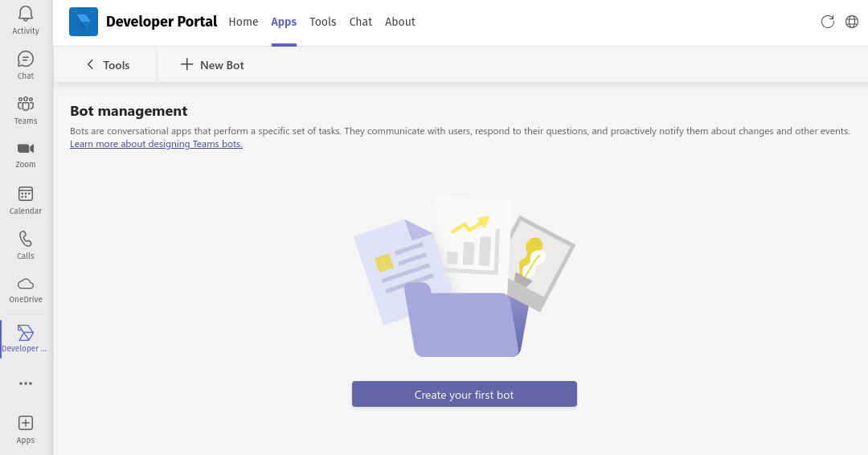This screenshot has width=868, height=455.
Task: Open Learn more about designing Teams bots link
Action: [156, 144]
